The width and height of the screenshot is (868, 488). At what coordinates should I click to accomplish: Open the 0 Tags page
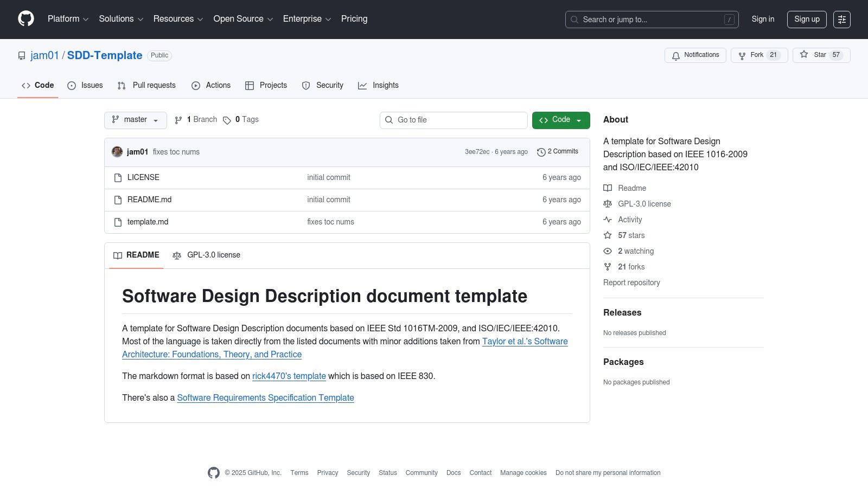click(x=241, y=120)
